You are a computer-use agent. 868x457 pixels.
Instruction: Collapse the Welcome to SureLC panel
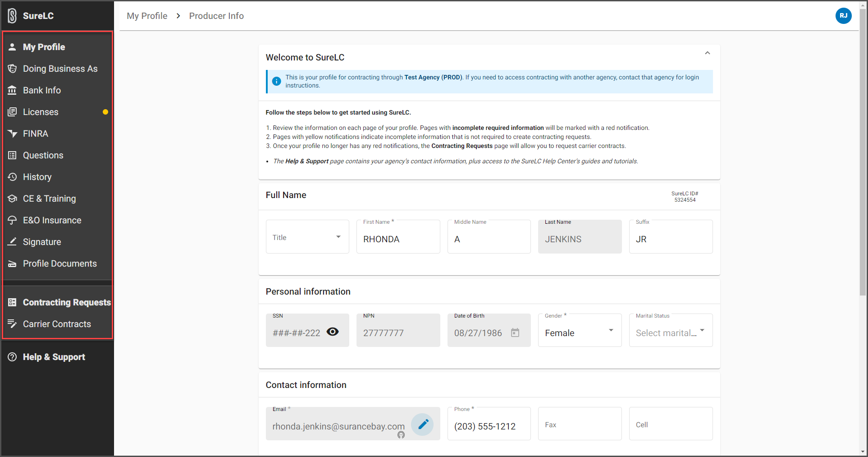click(708, 53)
